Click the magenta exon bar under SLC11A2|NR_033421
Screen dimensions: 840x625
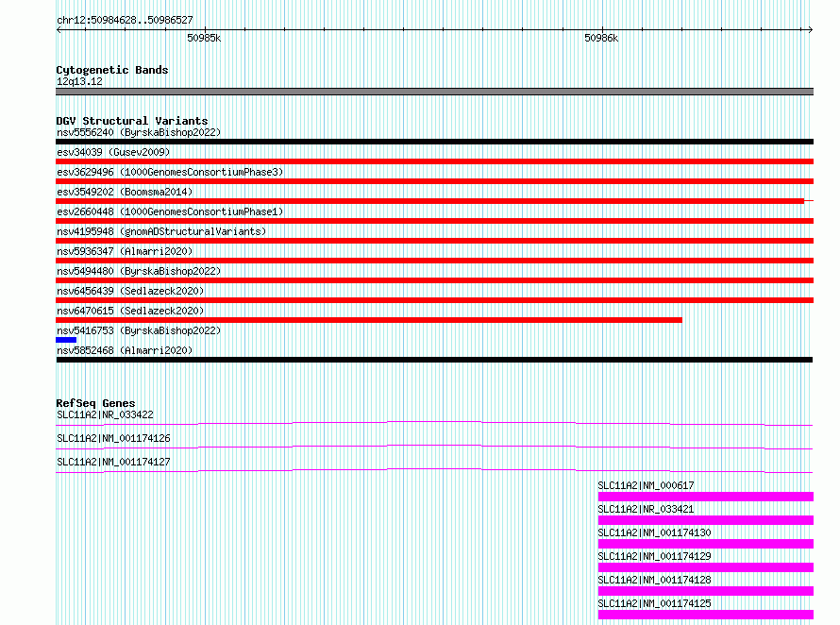pyautogui.click(x=706, y=520)
